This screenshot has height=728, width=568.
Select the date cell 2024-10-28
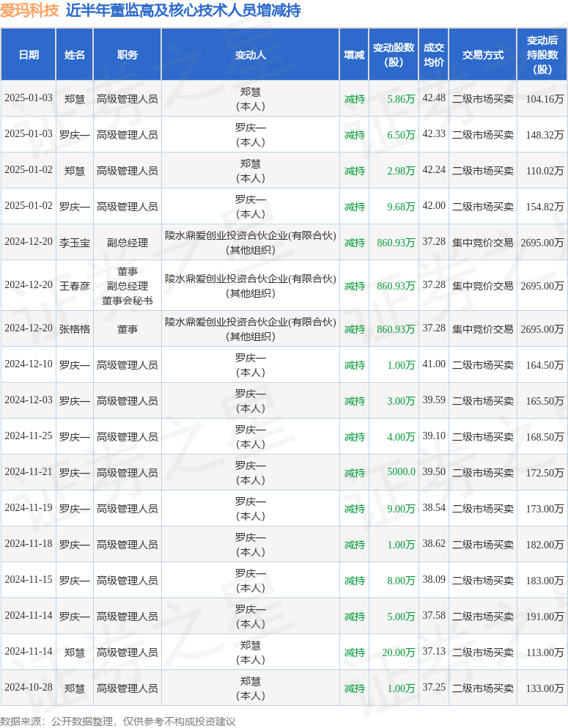pyautogui.click(x=29, y=688)
